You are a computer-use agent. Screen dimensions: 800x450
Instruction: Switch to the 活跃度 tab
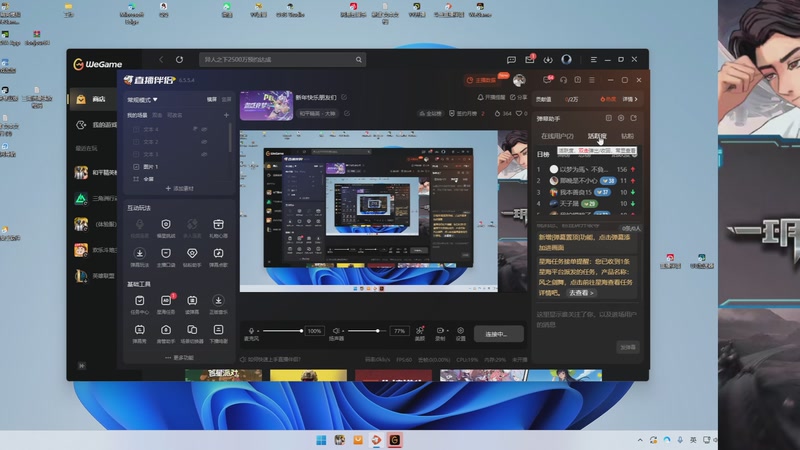pyautogui.click(x=596, y=136)
